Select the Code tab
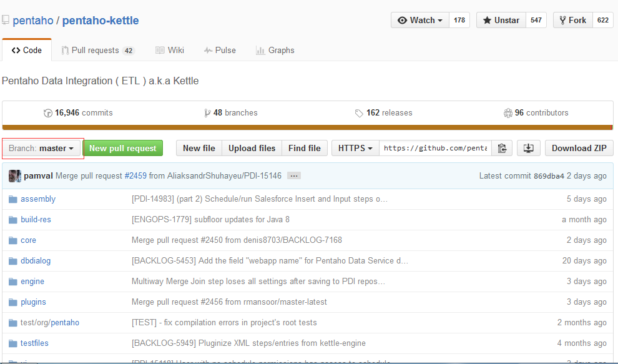 pos(26,50)
